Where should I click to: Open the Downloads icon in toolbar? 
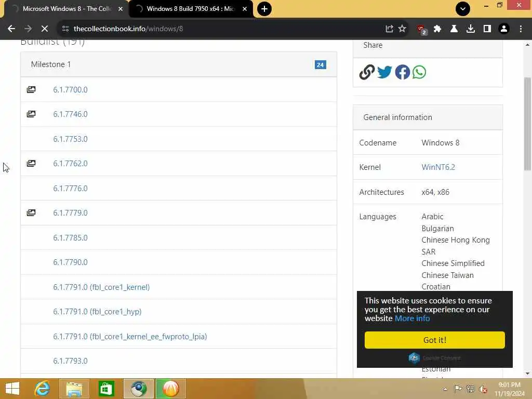tap(470, 29)
